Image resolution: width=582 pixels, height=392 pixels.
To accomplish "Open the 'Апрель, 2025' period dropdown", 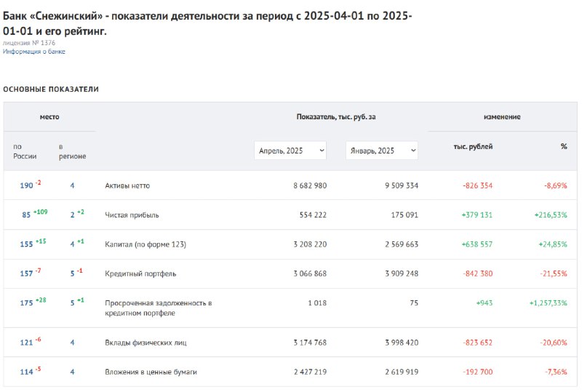I will pos(290,151).
